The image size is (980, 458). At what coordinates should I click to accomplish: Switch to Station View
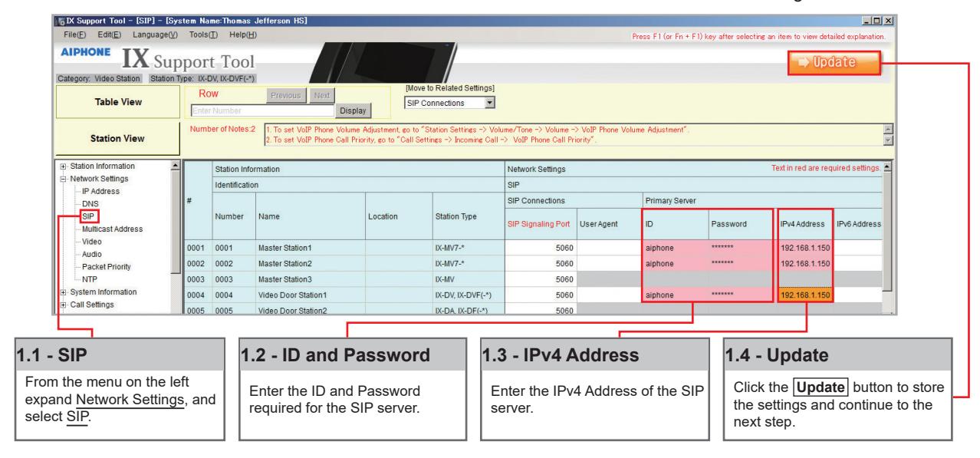tap(117, 140)
